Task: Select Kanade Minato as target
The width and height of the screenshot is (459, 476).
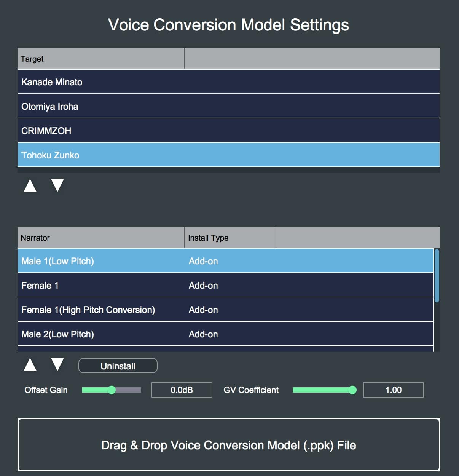Action: (228, 82)
